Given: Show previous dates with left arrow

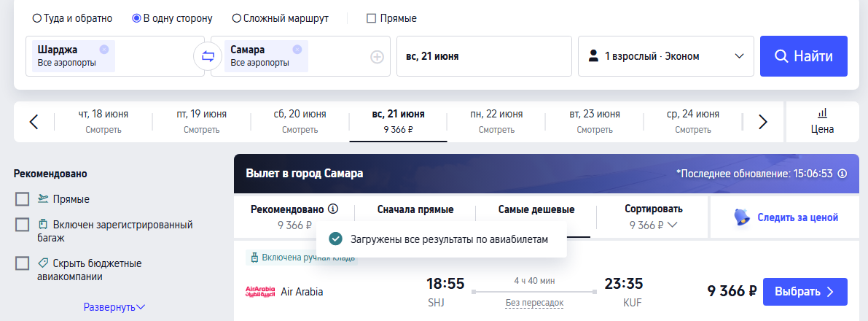Looking at the screenshot, I should [x=34, y=122].
